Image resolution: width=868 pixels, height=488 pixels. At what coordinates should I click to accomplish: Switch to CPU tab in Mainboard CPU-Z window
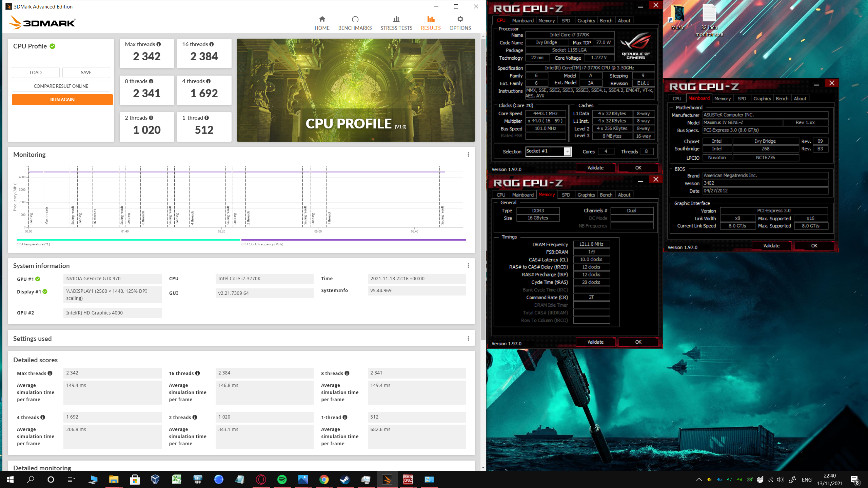point(677,99)
